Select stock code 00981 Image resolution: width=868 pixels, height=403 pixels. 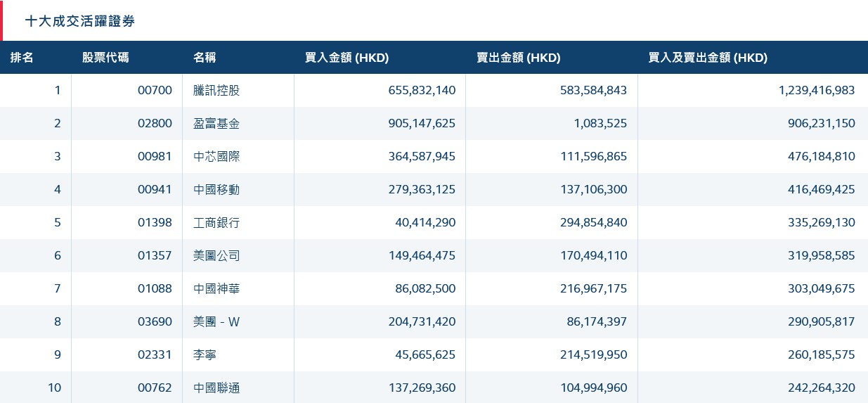pyautogui.click(x=155, y=156)
